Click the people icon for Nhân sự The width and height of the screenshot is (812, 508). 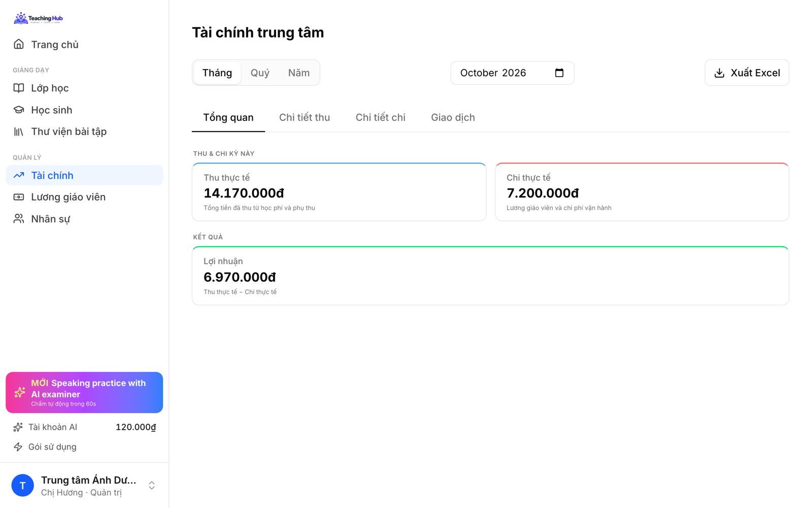click(x=19, y=219)
